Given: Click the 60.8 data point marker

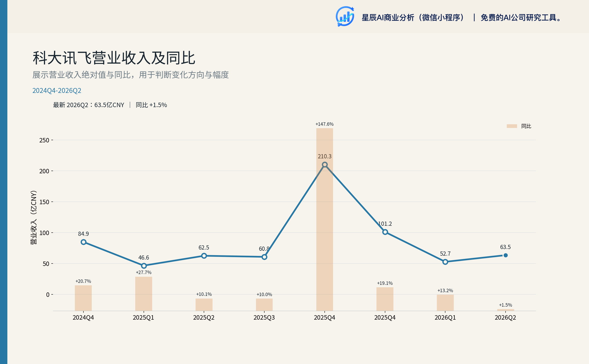Looking at the screenshot, I should [264, 257].
